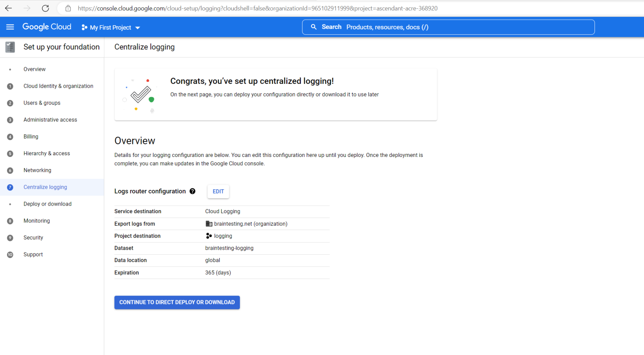The width and height of the screenshot is (644, 355).
Task: Select the Security setup step
Action: point(33,238)
